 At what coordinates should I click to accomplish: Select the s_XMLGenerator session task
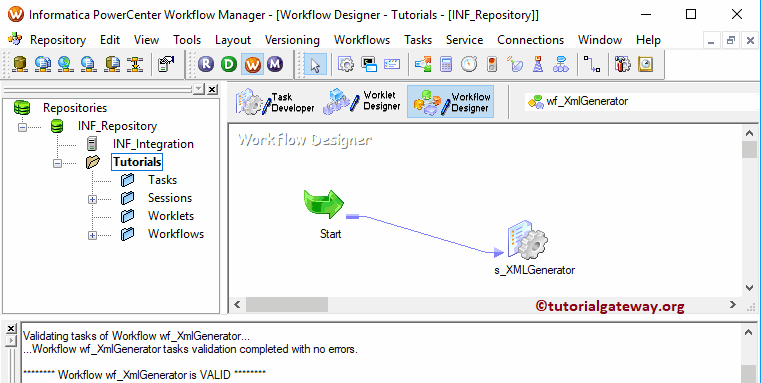point(528,241)
